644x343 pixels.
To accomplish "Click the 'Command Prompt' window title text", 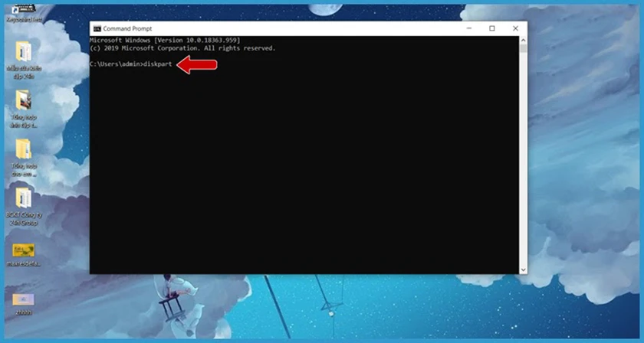I will coord(127,29).
